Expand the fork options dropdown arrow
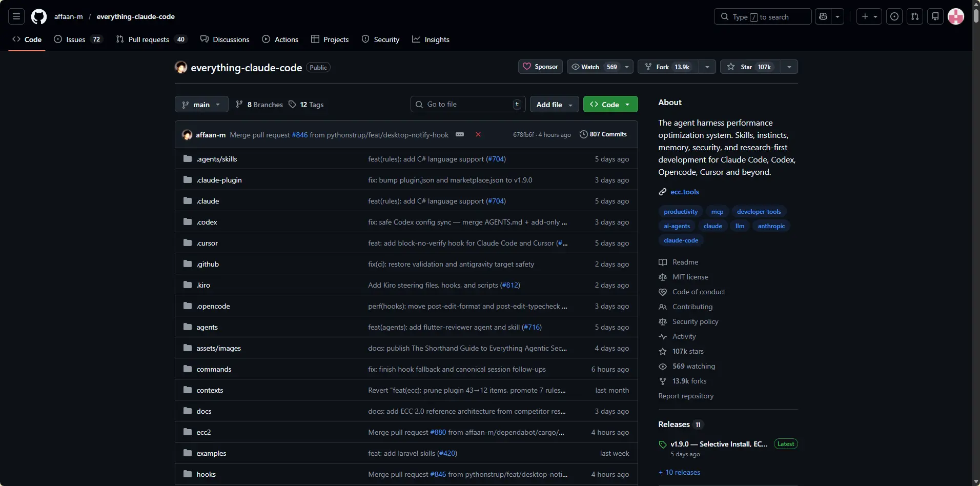Viewport: 980px width, 486px height. [707, 67]
